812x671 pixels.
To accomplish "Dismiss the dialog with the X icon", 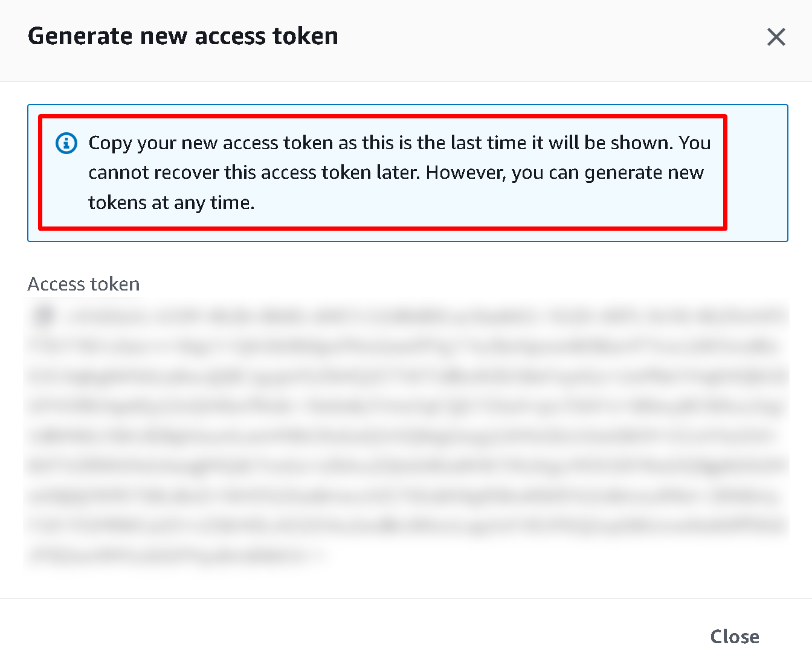I will tap(776, 37).
